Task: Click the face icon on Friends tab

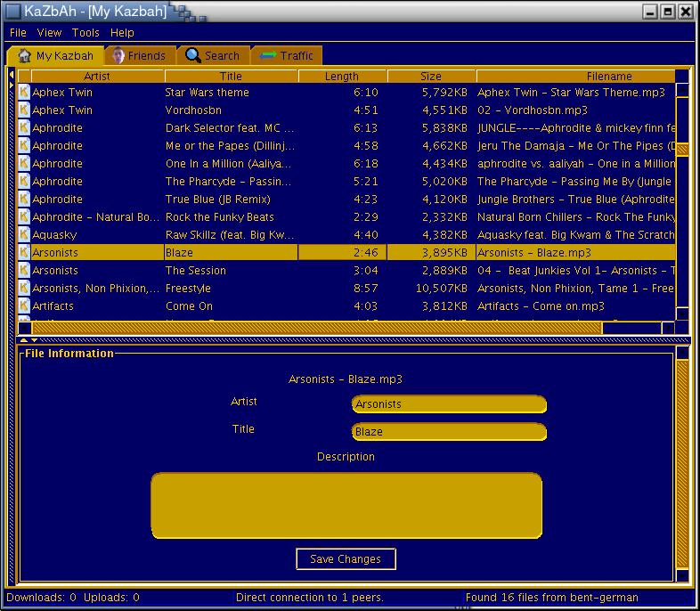Action: pos(118,56)
